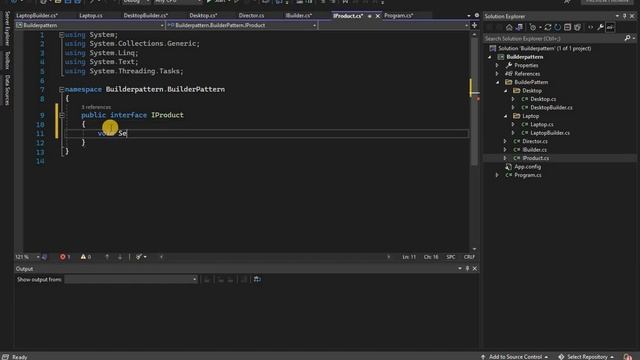The height and width of the screenshot is (360, 640).
Task: Click Sync with Active Document icon
Action: coord(548,27)
